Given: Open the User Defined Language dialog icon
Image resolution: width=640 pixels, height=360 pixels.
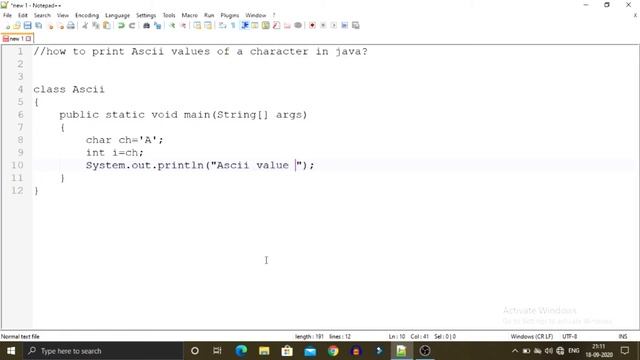Looking at the screenshot, I should (x=255, y=26).
